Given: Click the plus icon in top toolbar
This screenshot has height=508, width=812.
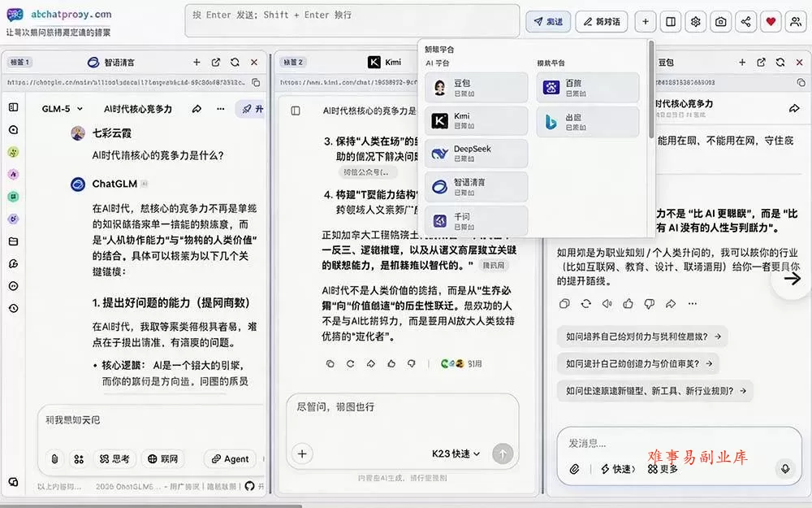Looking at the screenshot, I should coord(646,21).
